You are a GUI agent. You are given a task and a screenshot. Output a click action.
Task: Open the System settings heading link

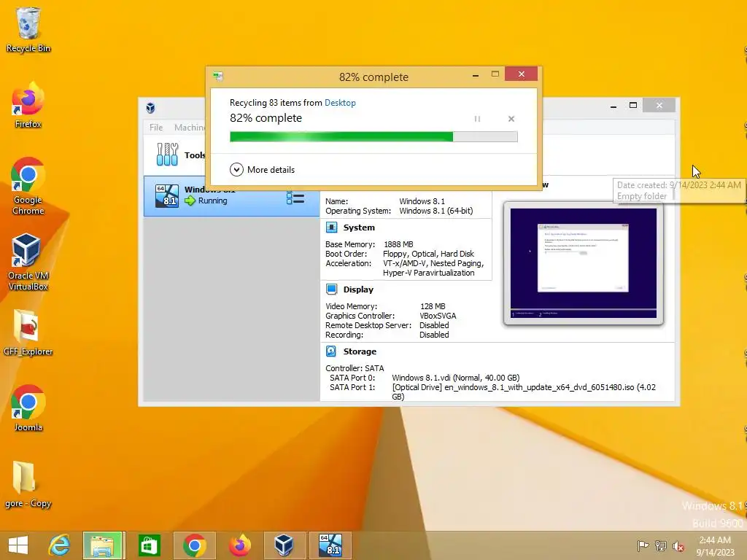point(359,227)
